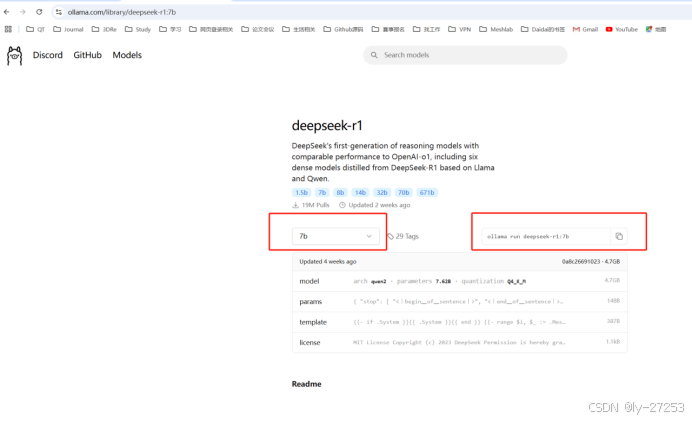Open the Gmail bookmark
692x421 pixels.
(x=585, y=29)
